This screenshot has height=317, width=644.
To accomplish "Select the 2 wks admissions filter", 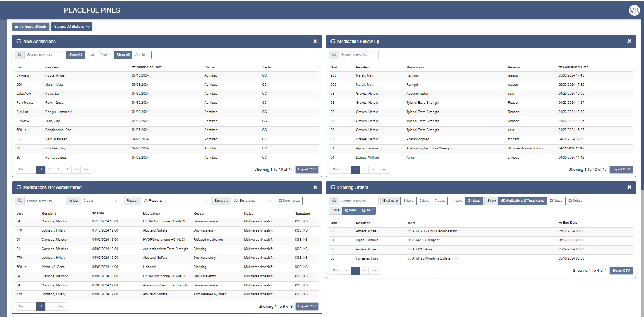I will [105, 55].
